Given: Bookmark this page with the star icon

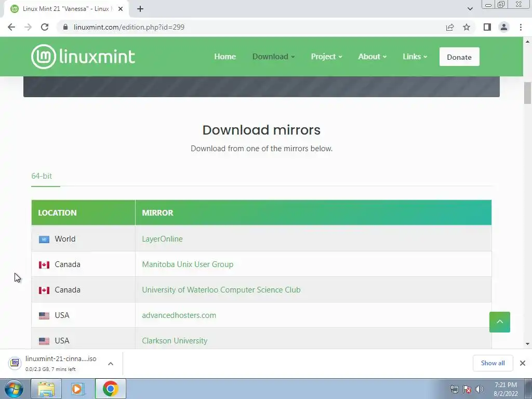Looking at the screenshot, I should click(467, 27).
